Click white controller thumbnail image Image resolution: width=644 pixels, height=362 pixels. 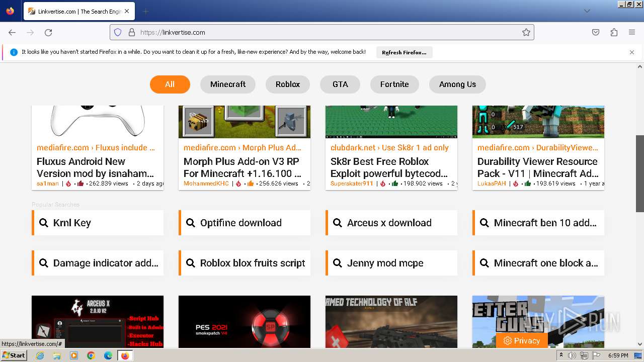(98, 122)
